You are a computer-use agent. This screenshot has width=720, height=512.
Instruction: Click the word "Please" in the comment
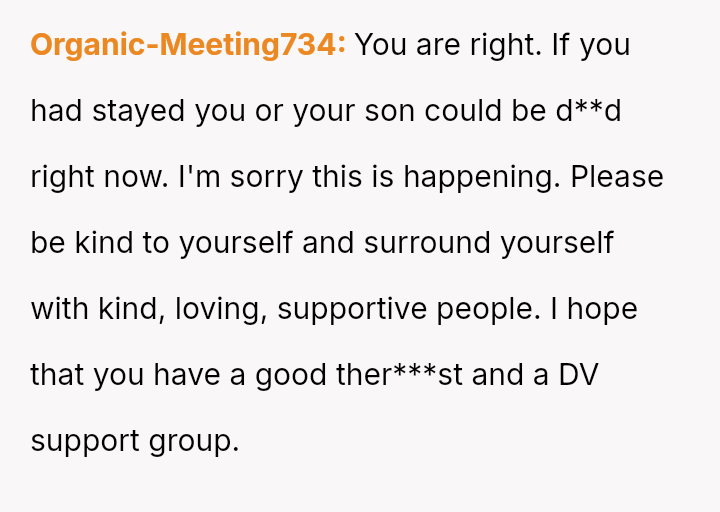click(617, 177)
